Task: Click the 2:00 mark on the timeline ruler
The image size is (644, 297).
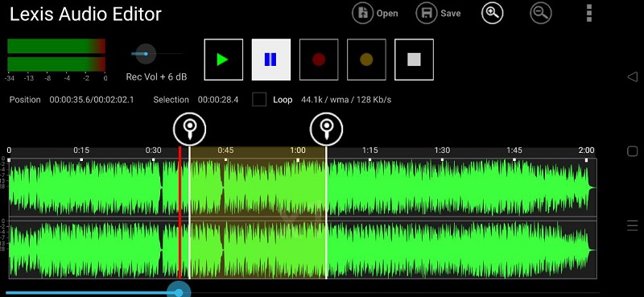Action: 586,151
